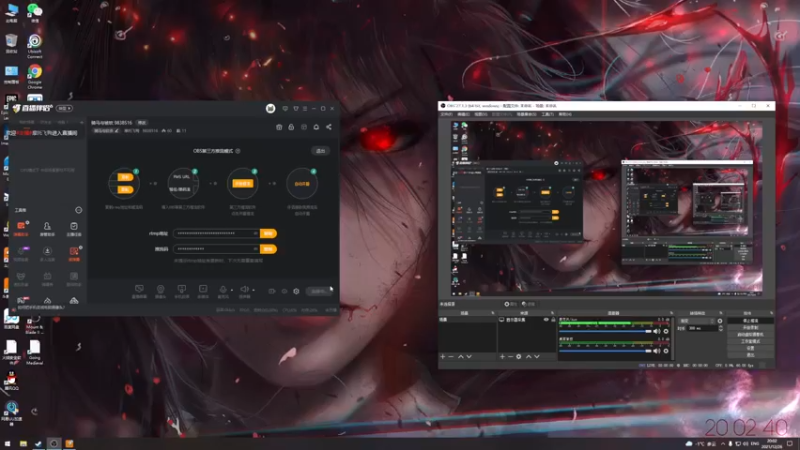This screenshot has width=800, height=450.
Task: Open first mixer track gear settings in OBS
Action: 666,332
